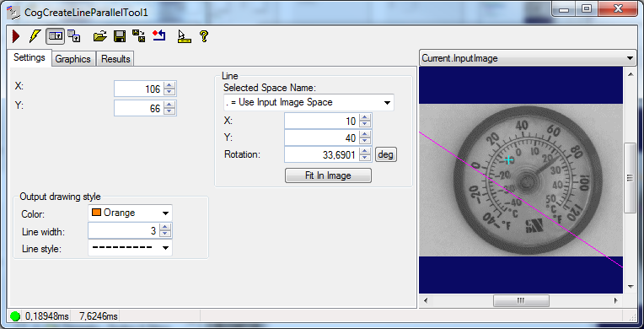
Task: Open the Color dropdown showing Orange
Action: (130, 213)
